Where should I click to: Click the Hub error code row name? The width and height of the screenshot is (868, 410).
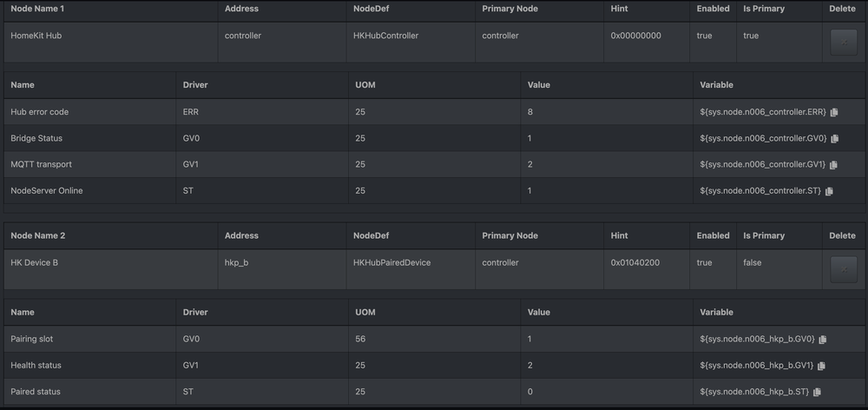(x=40, y=112)
